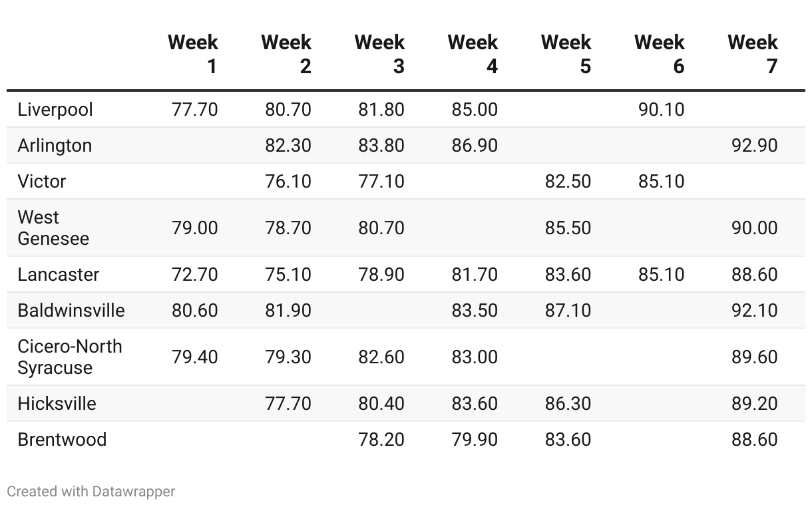Click the West Genesee row label
This screenshot has height=507, width=812.
pos(53,228)
